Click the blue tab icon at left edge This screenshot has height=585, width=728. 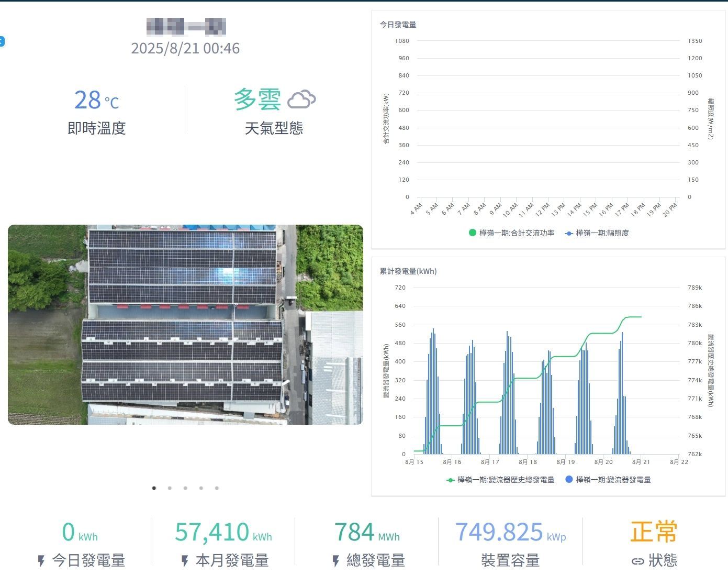pos(2,41)
